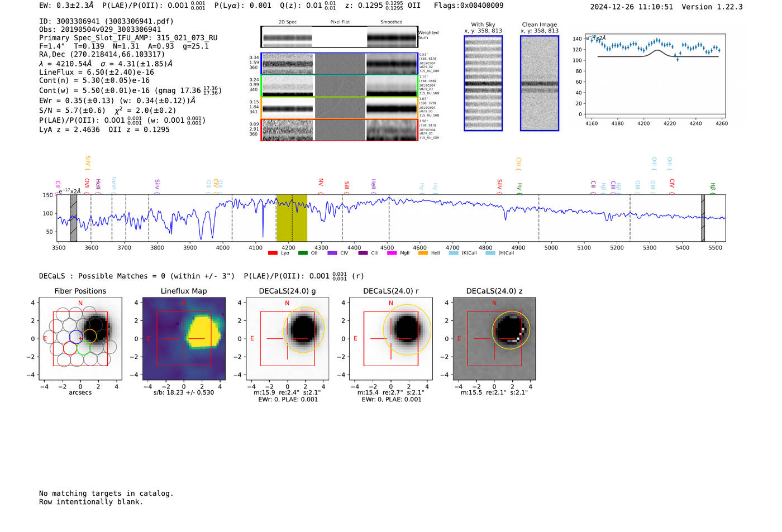Click the red CIV marker near 5370
The image size is (782, 532).
pos(672,186)
